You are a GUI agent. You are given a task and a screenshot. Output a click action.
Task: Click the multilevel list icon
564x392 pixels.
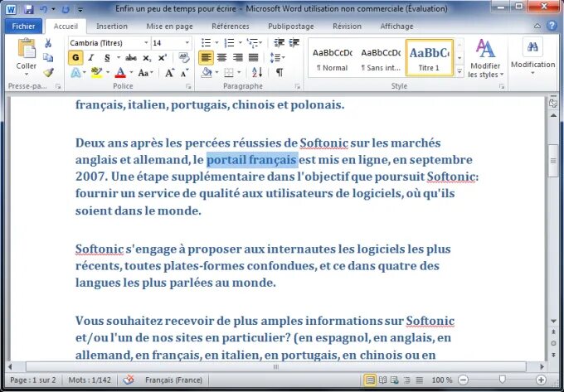pos(252,43)
